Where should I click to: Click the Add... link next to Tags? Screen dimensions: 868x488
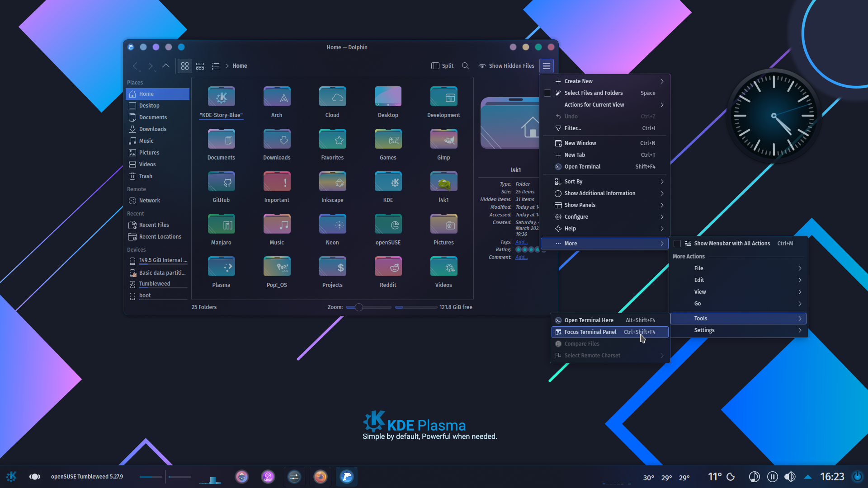coord(521,242)
